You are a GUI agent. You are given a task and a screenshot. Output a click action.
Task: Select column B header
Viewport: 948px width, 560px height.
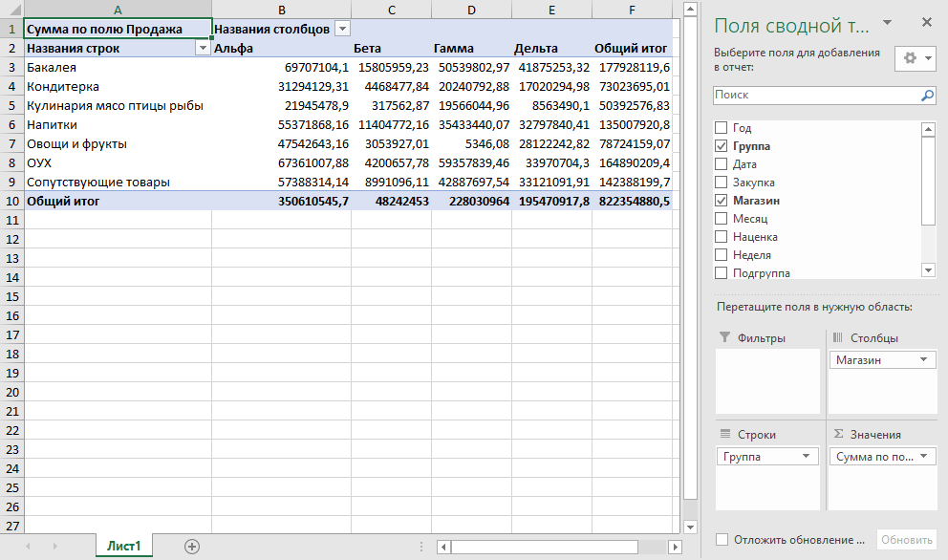coord(282,10)
